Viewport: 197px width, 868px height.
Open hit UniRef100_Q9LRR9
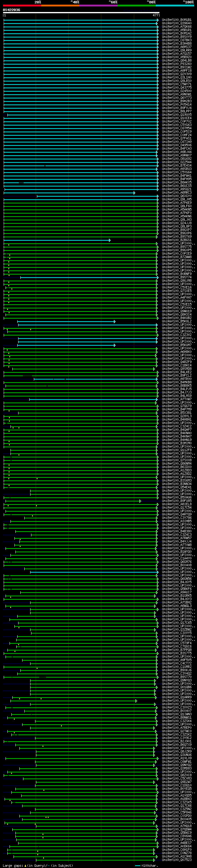[177, 50]
